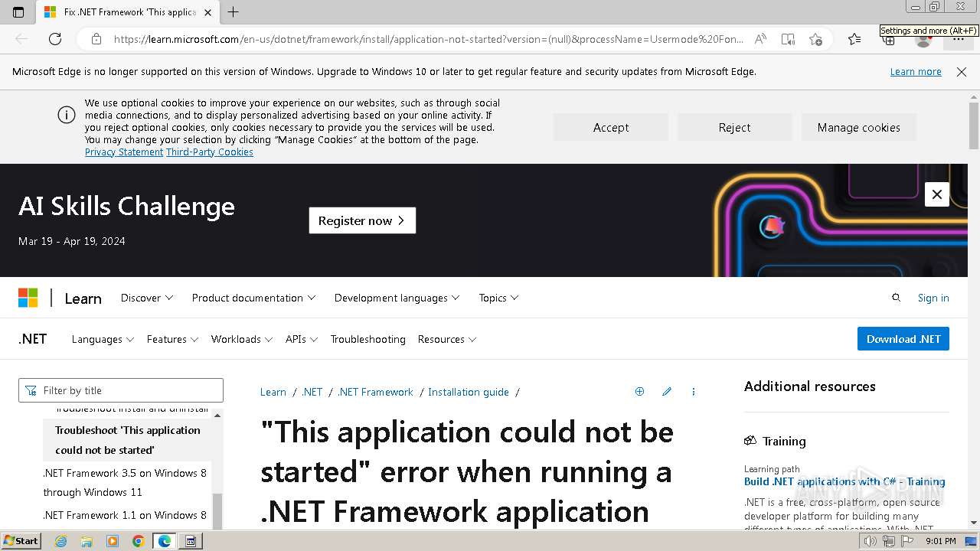Click the Download .NET button
This screenshot has height=551, width=980.
[x=903, y=339]
